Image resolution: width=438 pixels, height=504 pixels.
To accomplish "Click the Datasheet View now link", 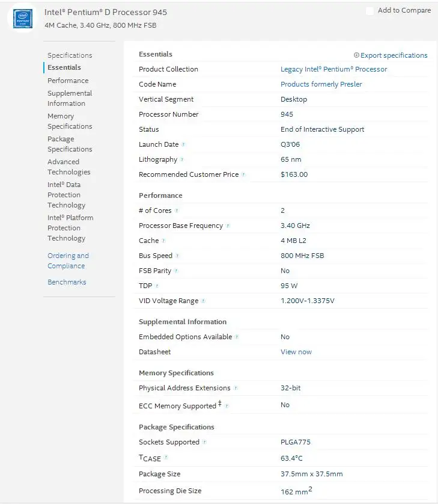I will [296, 352].
